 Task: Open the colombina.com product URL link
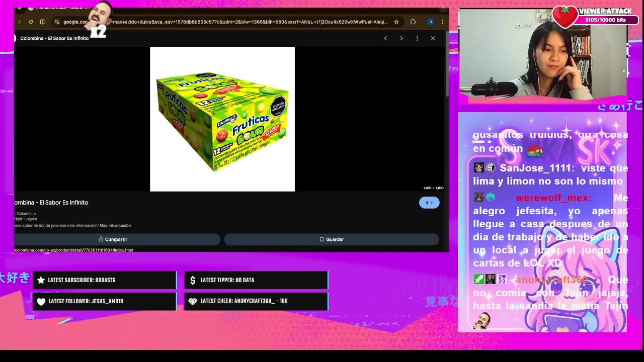(x=74, y=250)
